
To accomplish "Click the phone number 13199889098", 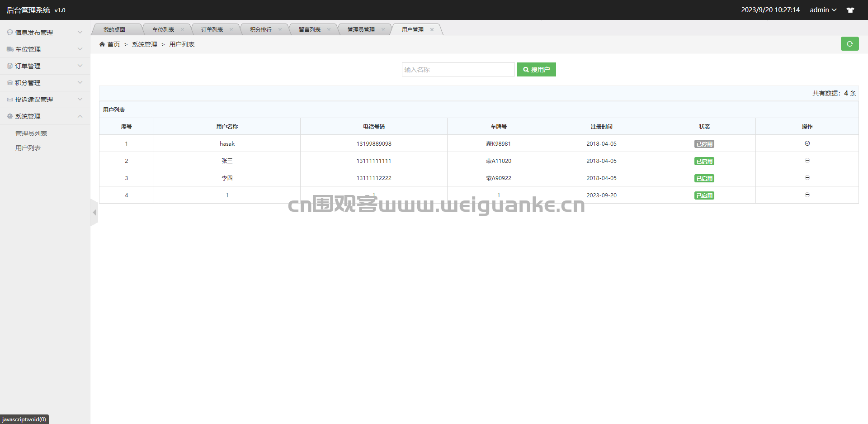I will [x=374, y=143].
